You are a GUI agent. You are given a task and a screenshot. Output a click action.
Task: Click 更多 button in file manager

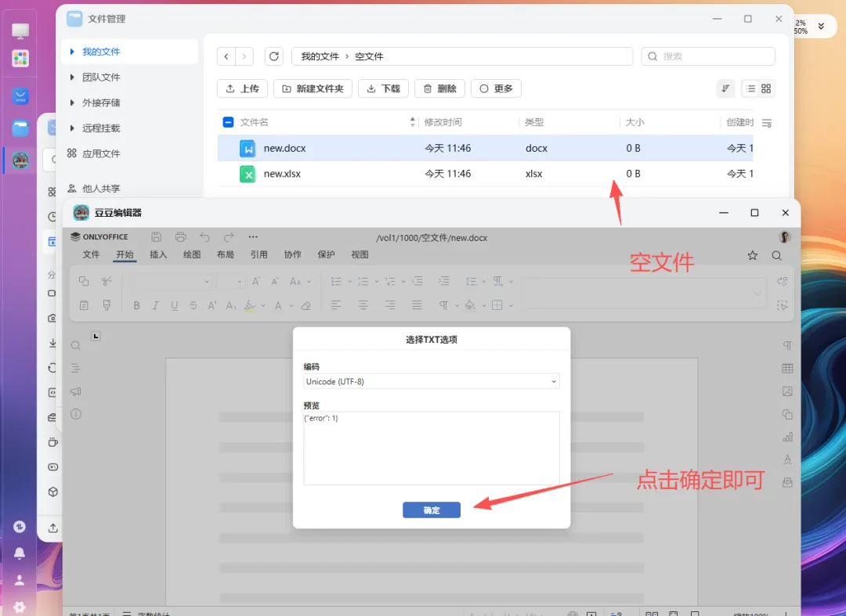497,88
